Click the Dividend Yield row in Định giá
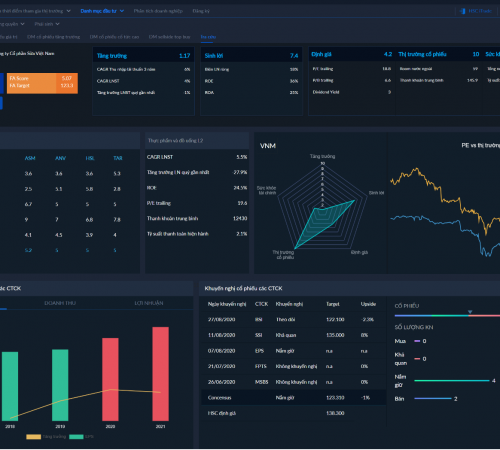Viewport: 500px width, 450px height. (352, 92)
